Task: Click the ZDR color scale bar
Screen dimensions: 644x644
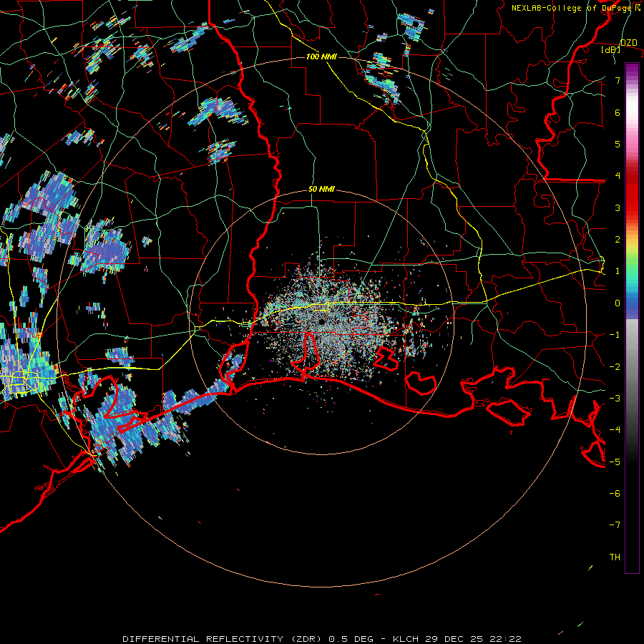Action: [632, 318]
